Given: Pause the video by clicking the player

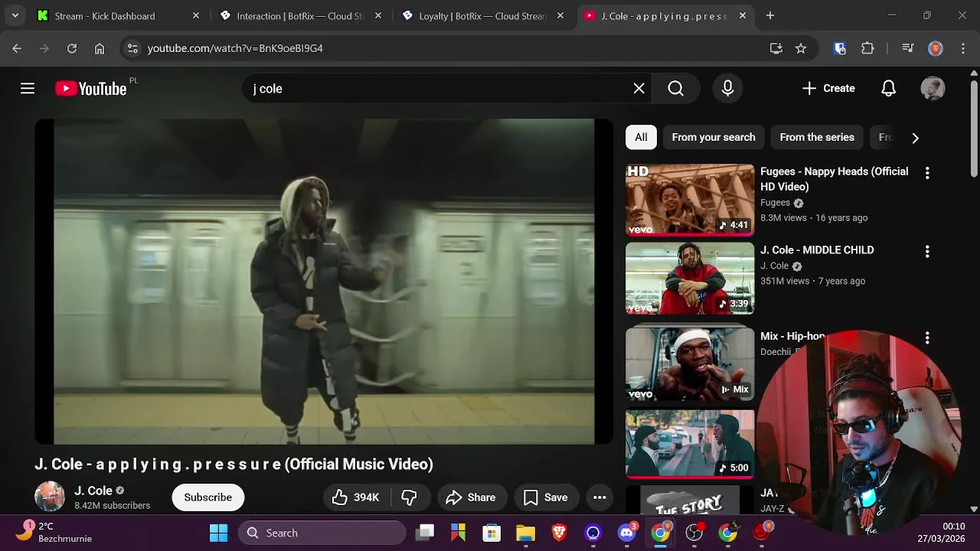Looking at the screenshot, I should pos(324,281).
